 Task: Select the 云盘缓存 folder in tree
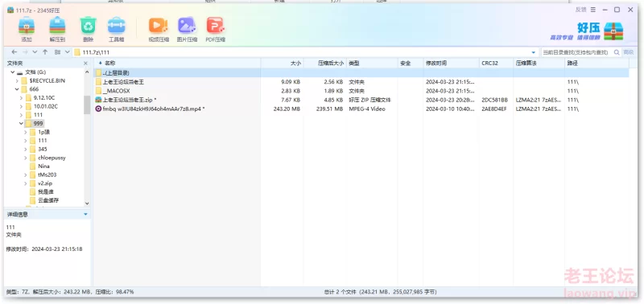[x=48, y=200]
